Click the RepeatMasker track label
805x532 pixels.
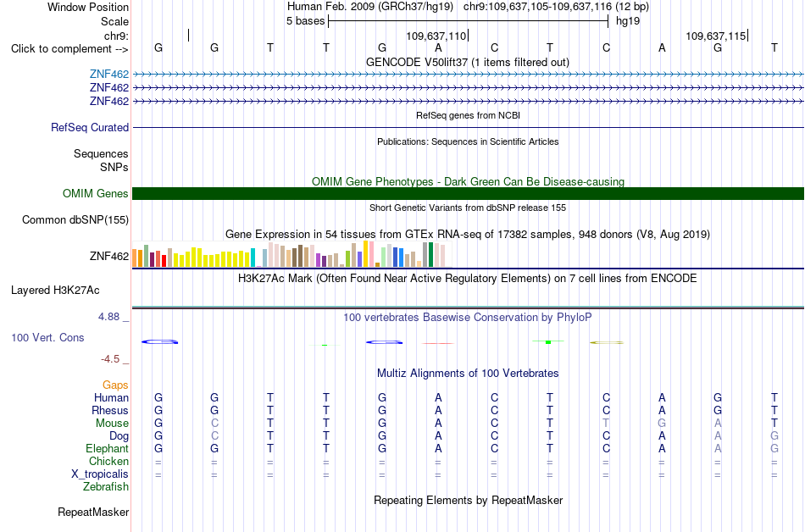coord(93,512)
